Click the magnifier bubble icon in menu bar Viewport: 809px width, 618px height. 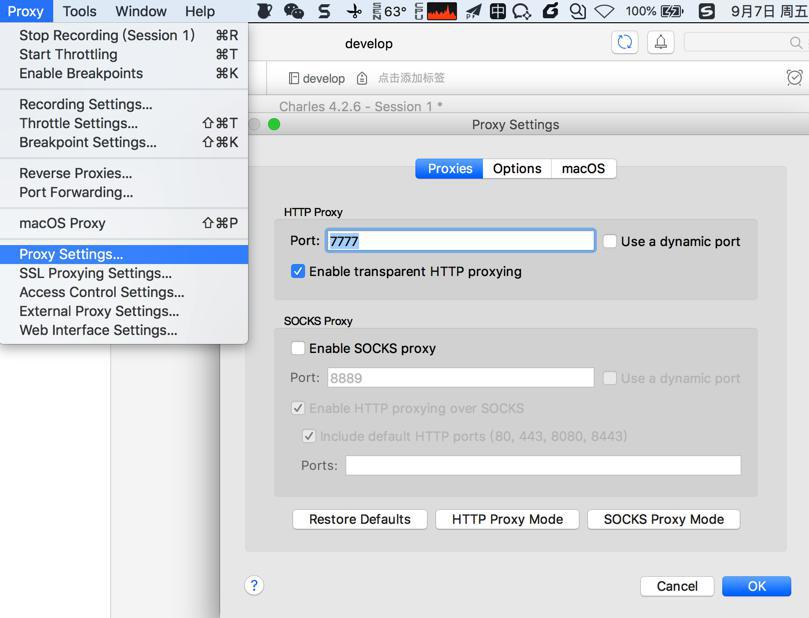click(x=577, y=11)
